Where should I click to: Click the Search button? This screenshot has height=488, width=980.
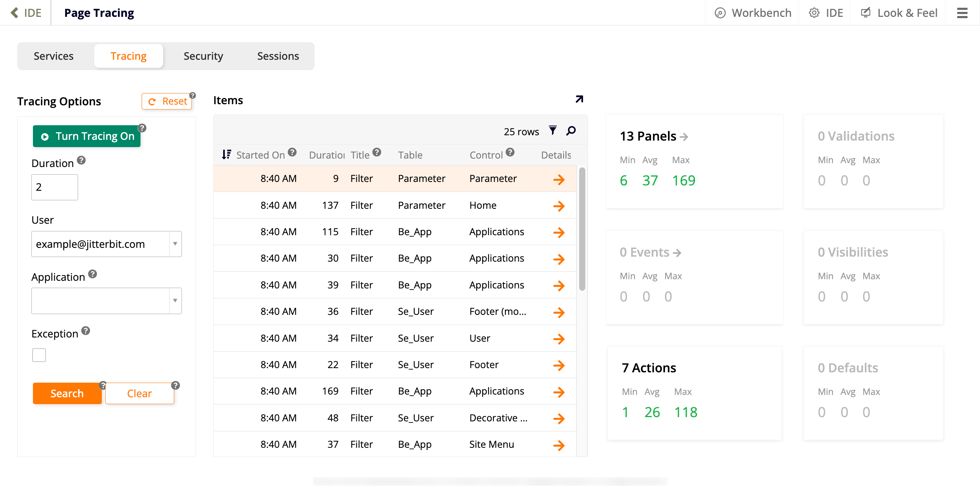[67, 393]
